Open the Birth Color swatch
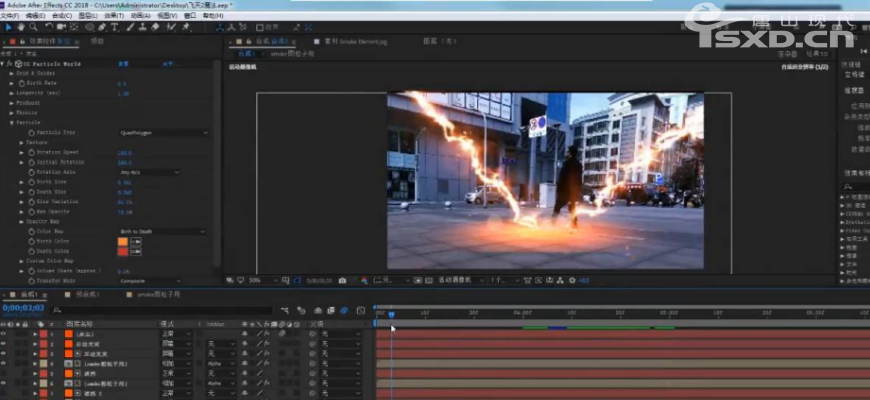The width and height of the screenshot is (870, 400). [123, 241]
